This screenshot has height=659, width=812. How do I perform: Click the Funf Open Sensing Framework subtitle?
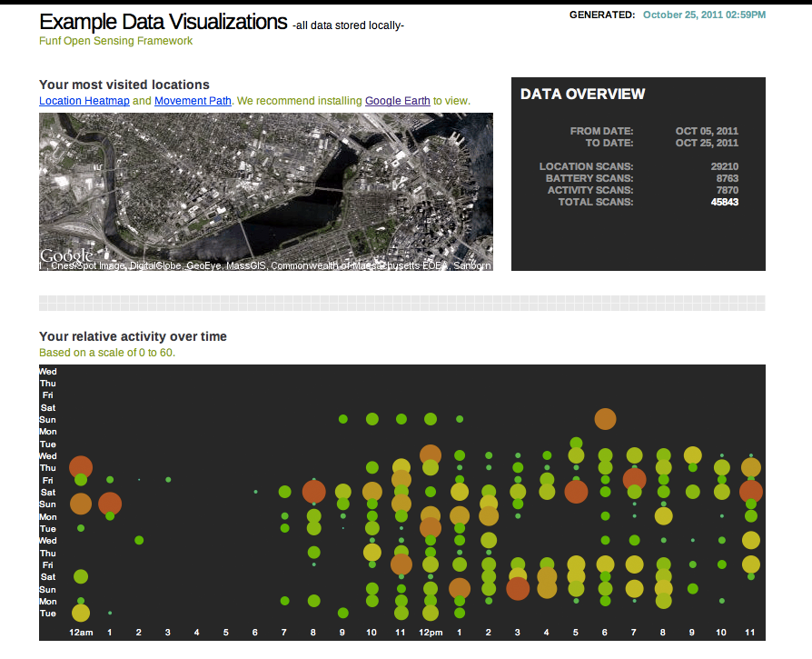[115, 41]
